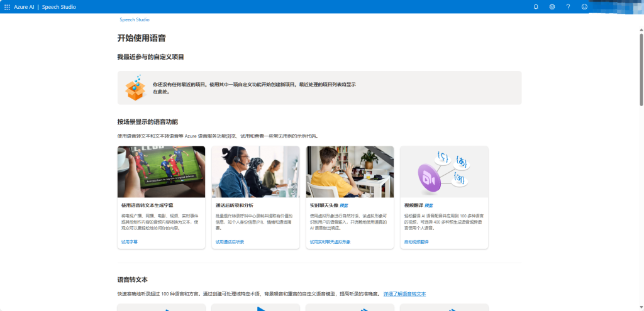
Task: Open the notifications bell icon
Action: [x=536, y=7]
